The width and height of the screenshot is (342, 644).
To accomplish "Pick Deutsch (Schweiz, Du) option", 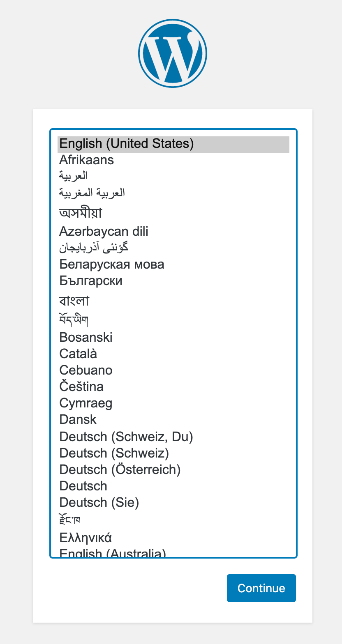I will (126, 437).
